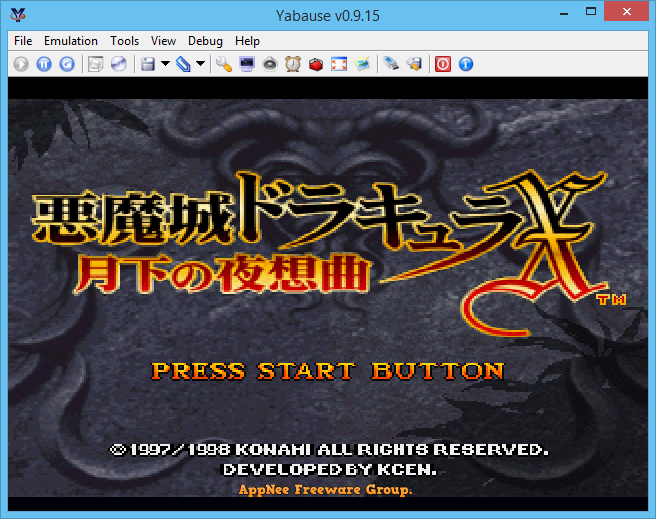
Task: Click the "AppNee Freeware Group." text
Action: click(325, 489)
